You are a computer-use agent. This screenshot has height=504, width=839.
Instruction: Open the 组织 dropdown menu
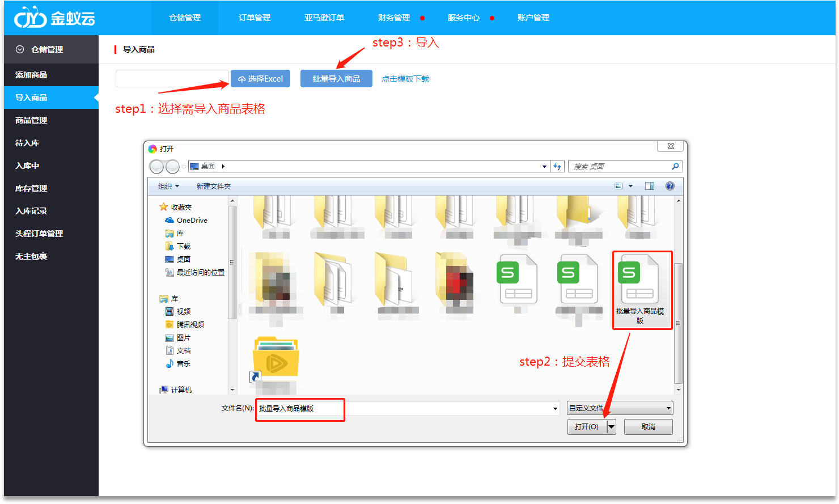pos(168,186)
